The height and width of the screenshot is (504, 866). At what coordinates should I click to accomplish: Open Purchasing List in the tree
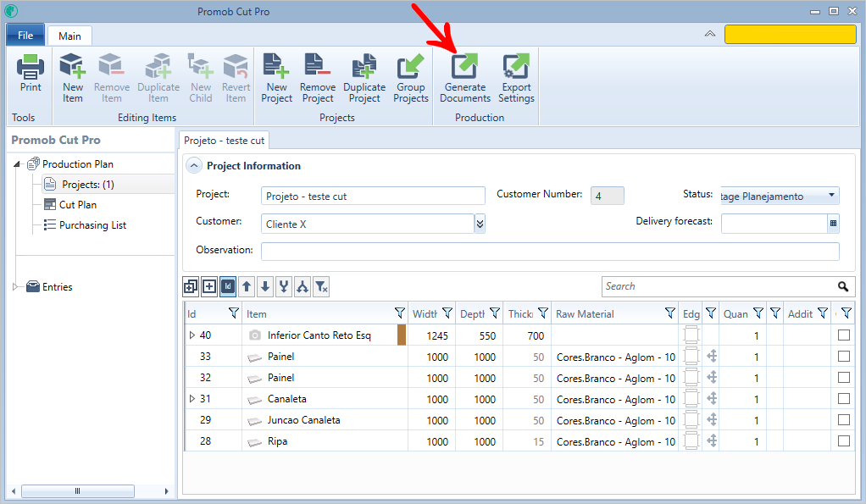coord(93,225)
